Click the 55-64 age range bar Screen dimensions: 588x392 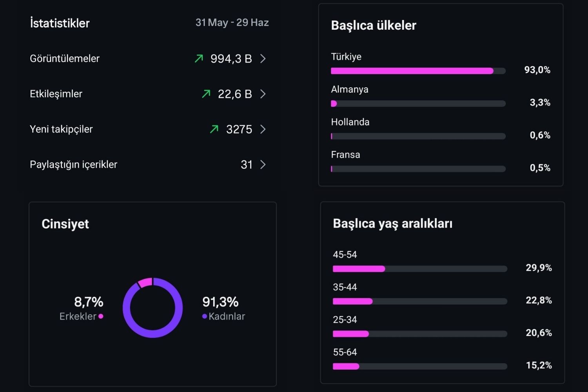(x=420, y=367)
